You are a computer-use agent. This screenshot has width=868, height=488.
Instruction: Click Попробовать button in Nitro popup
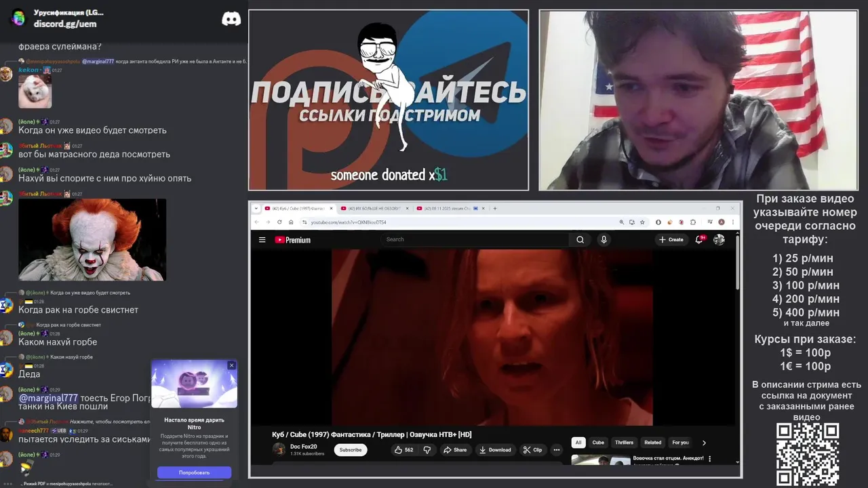click(x=194, y=472)
